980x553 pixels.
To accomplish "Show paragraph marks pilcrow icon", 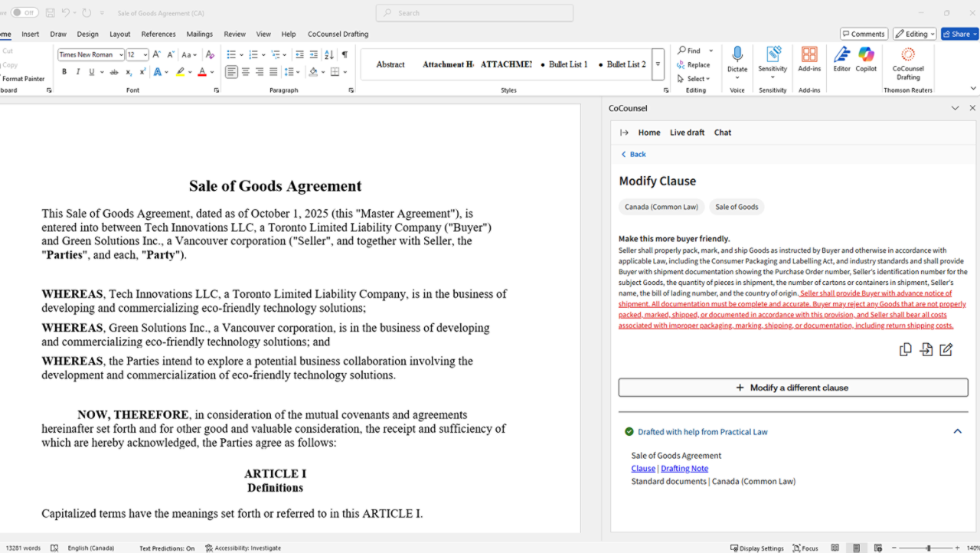I will [345, 54].
